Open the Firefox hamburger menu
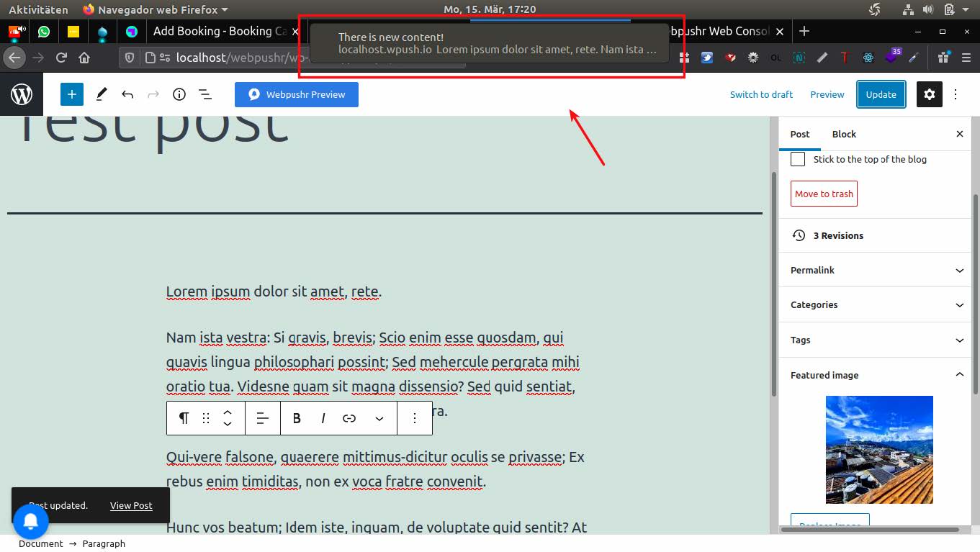 coord(966,58)
